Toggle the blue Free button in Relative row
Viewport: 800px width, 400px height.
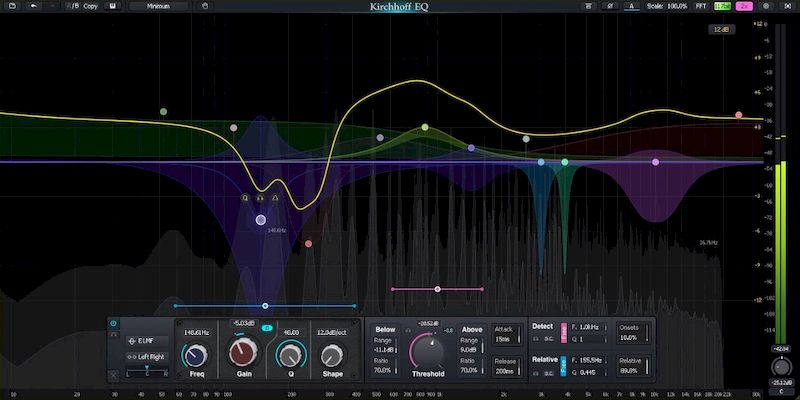pyautogui.click(x=564, y=366)
